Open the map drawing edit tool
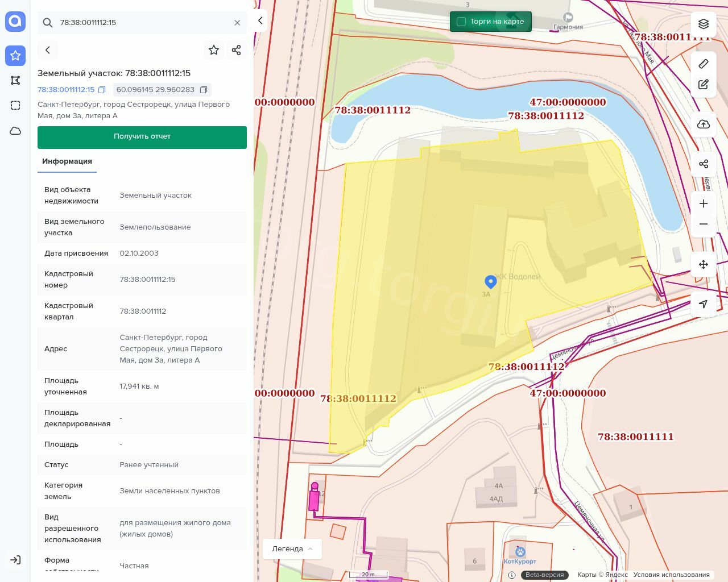Viewport: 728px width, 582px height. [704, 85]
